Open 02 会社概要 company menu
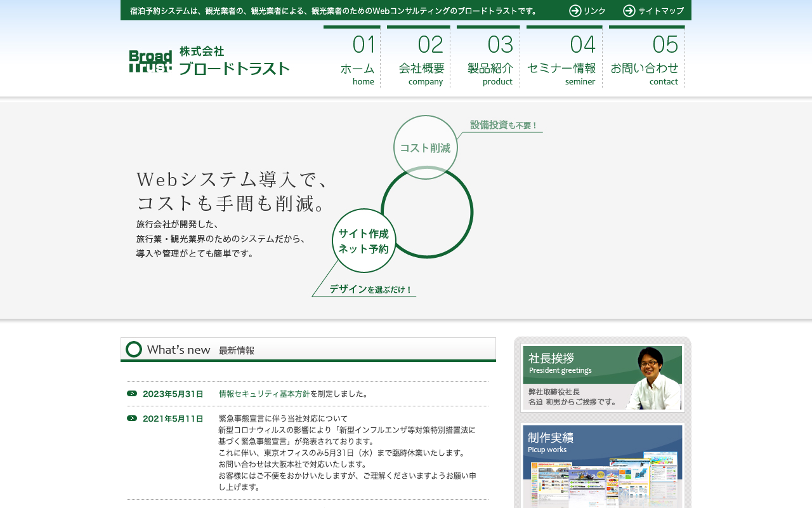 click(419, 57)
